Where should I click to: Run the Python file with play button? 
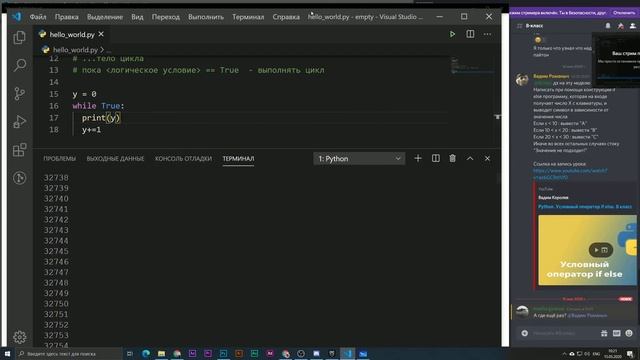(452, 34)
